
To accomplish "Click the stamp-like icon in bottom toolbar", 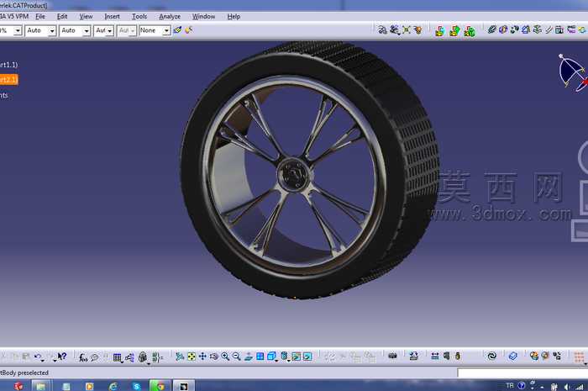I will pyautogui.click(x=413, y=356).
